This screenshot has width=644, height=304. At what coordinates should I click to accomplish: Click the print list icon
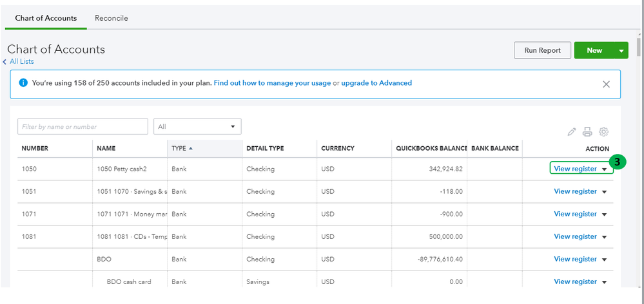(x=587, y=132)
